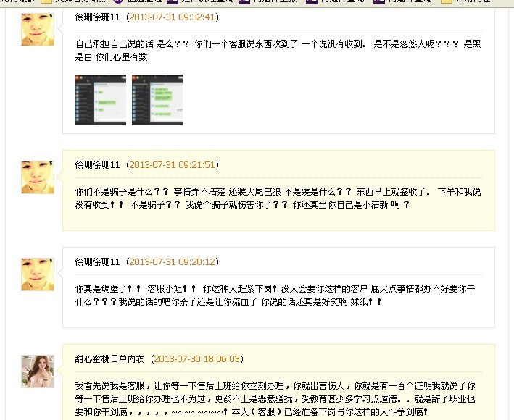Screen dimensions: 514x420
Task: Click avatar beside the 09:20:12 comment
Action: pyautogui.click(x=38, y=274)
